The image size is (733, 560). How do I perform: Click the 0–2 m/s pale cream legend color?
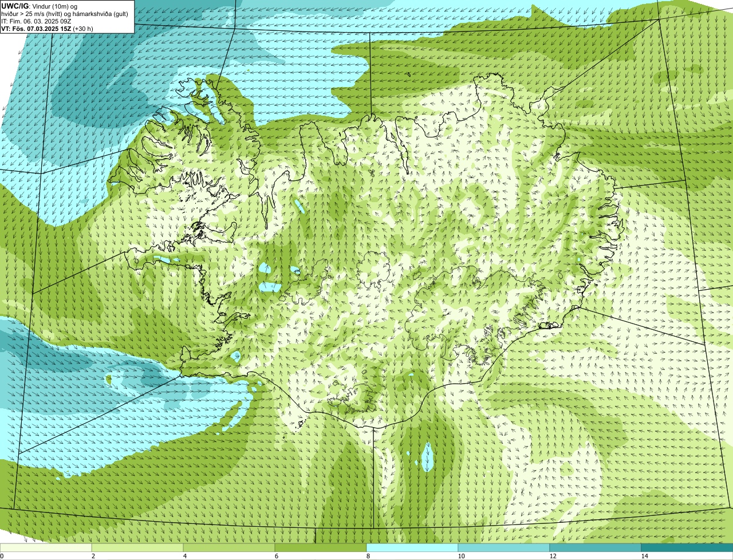[46, 547]
